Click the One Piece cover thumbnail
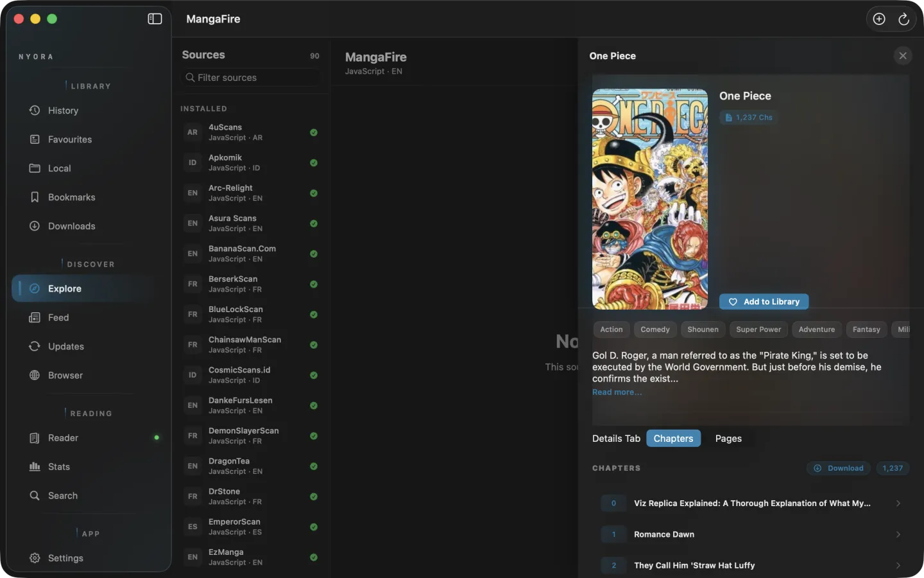 (649, 199)
